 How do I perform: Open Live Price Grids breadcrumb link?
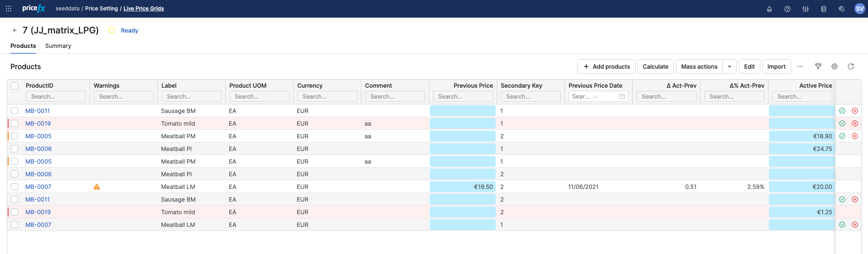tap(143, 9)
